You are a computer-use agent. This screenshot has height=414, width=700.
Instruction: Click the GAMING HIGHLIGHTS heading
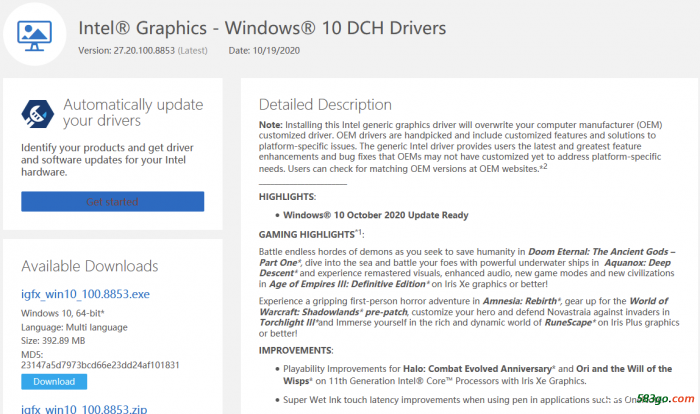coord(311,234)
